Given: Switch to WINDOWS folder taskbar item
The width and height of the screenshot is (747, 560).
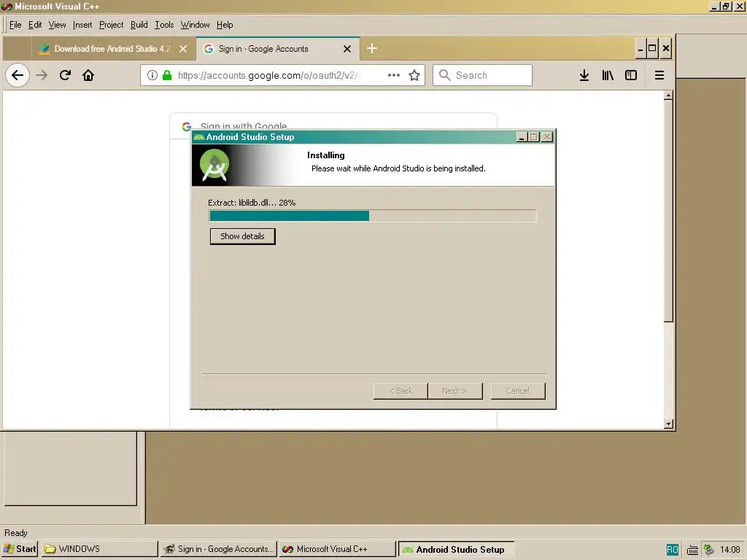Looking at the screenshot, I should pos(99,549).
